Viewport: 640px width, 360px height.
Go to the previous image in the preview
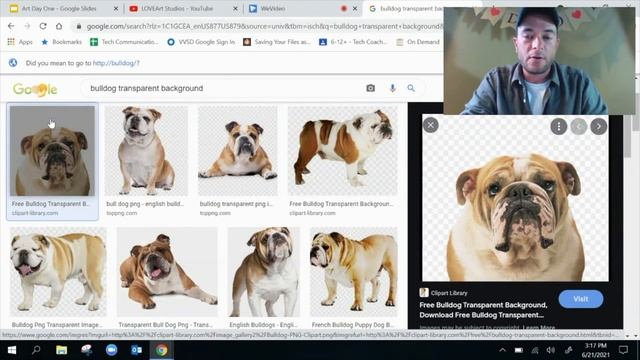579,127
